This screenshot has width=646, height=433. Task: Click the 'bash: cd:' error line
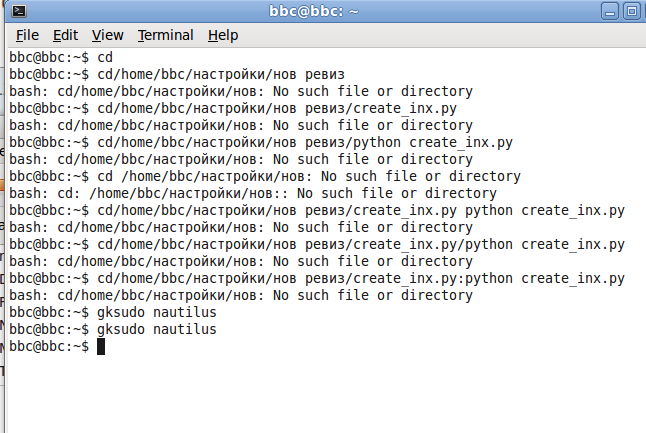click(252, 193)
